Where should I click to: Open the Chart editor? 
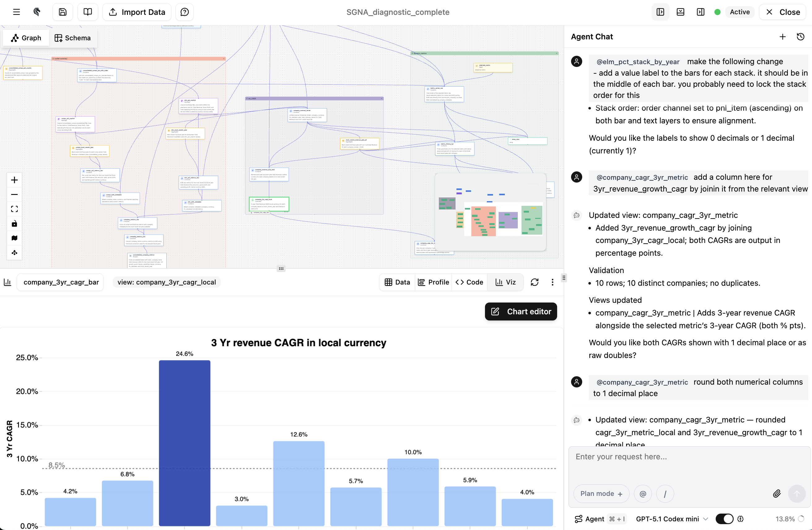click(x=521, y=311)
